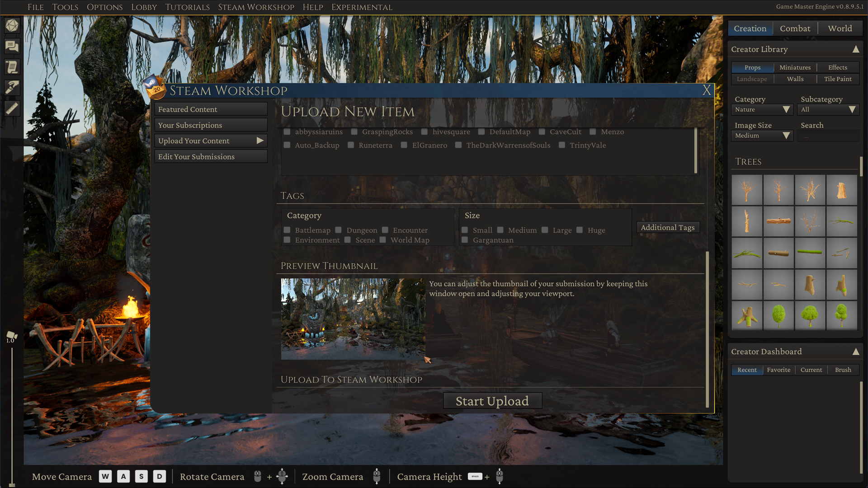
Task: Select the torch and flag tool icon
Action: [12, 87]
